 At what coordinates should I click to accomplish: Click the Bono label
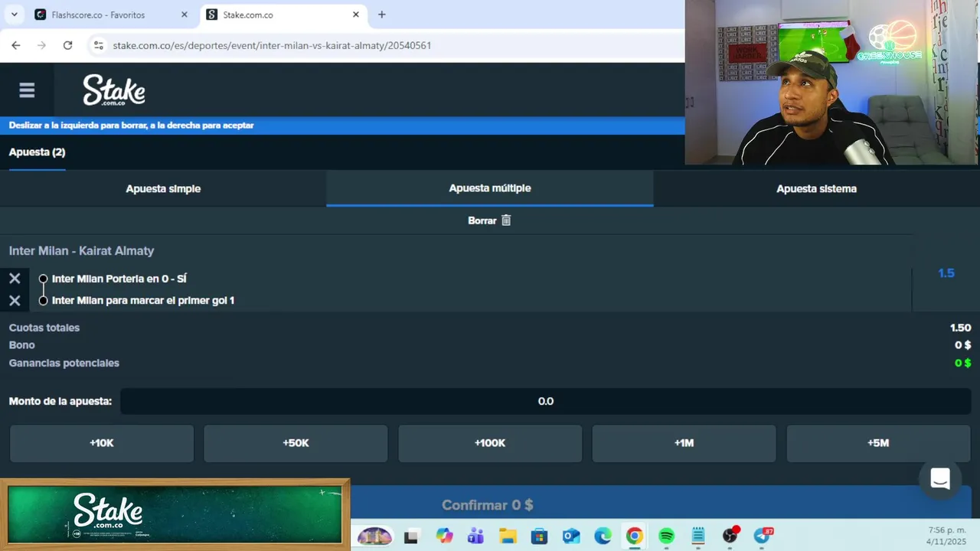21,345
